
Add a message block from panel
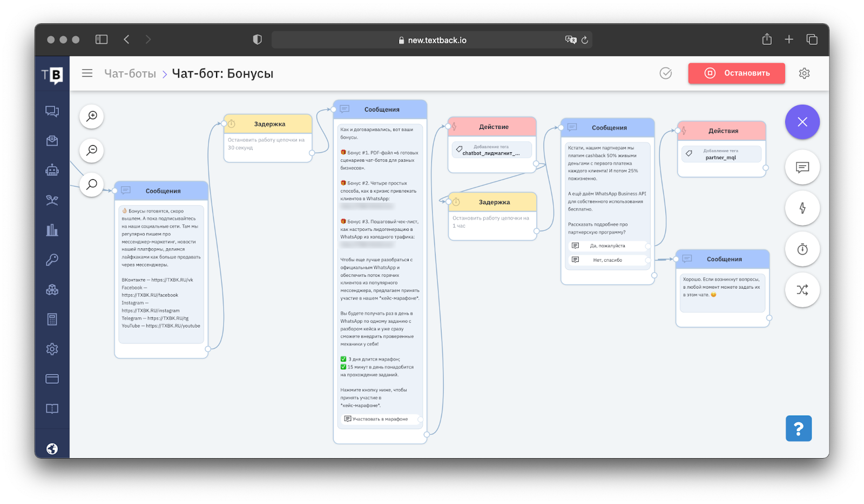pyautogui.click(x=802, y=167)
